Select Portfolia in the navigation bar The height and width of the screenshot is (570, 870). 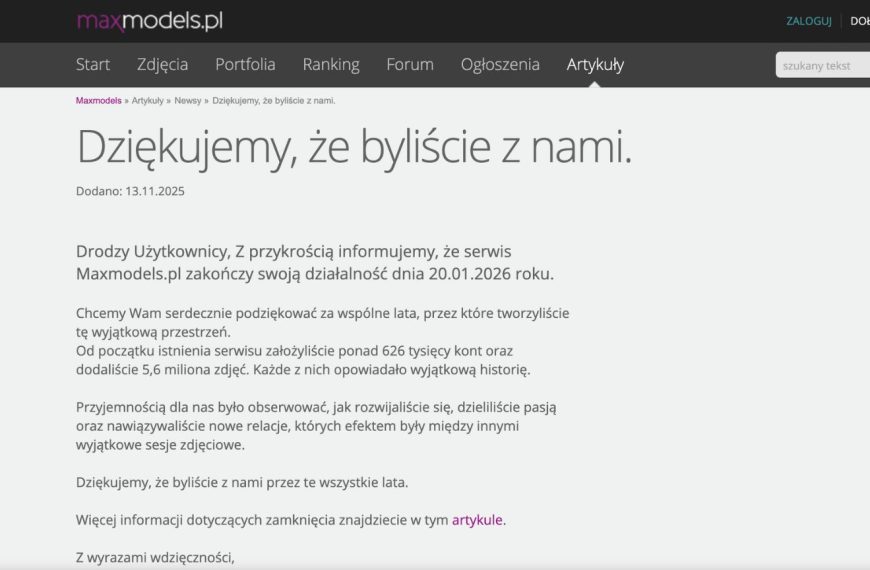pos(245,64)
